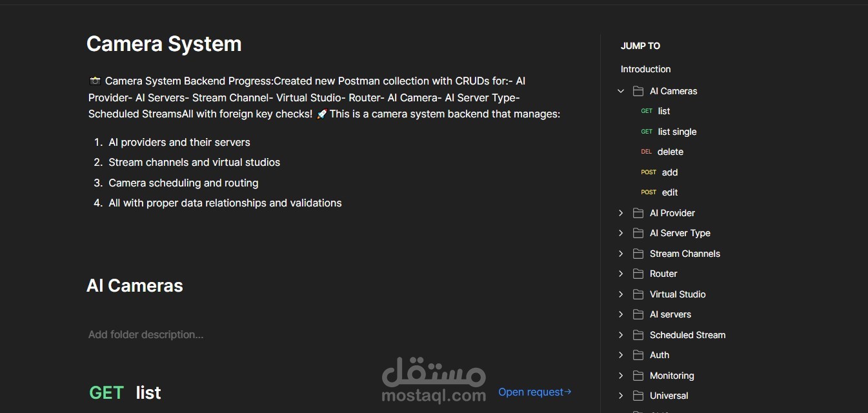Jump to Introduction section
Image resolution: width=868 pixels, height=413 pixels.
pos(645,69)
